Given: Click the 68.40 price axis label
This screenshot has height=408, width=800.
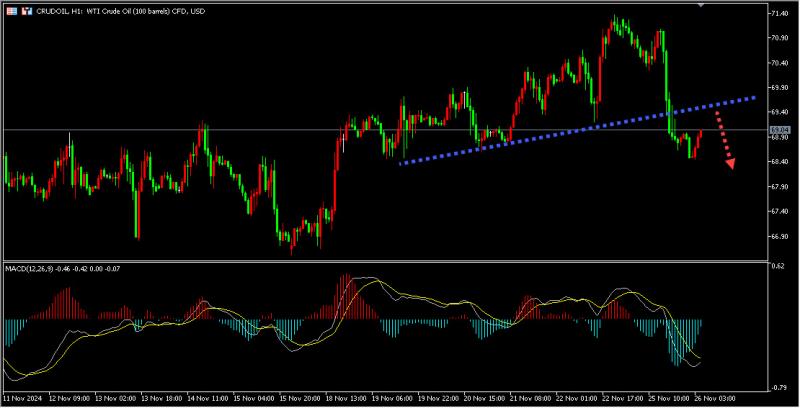Looking at the screenshot, I should coord(779,162).
